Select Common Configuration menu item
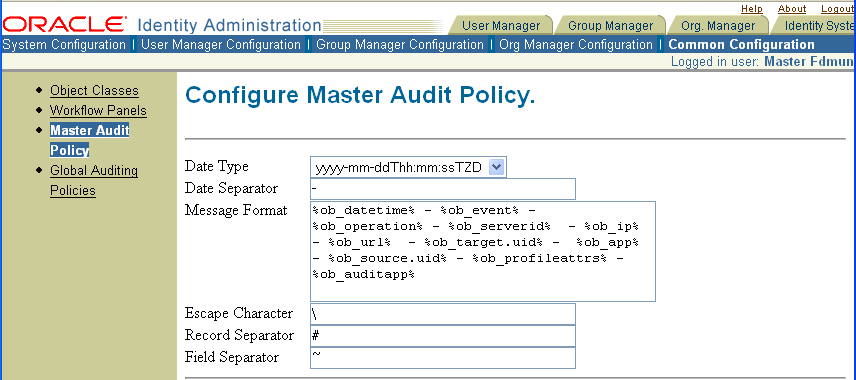Screen dimensions: 856x380 tap(741, 45)
